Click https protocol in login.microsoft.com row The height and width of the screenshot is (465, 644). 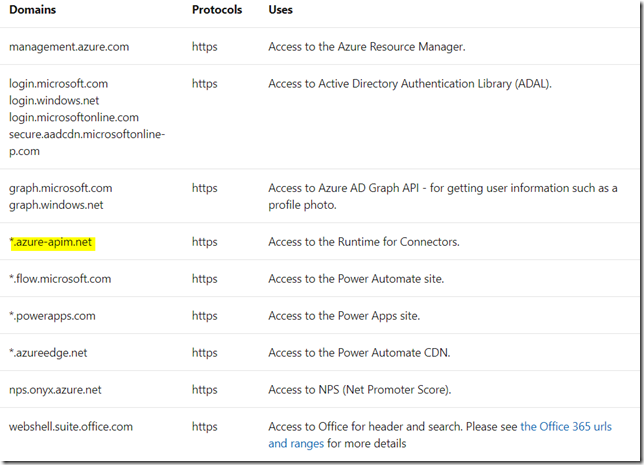point(205,84)
